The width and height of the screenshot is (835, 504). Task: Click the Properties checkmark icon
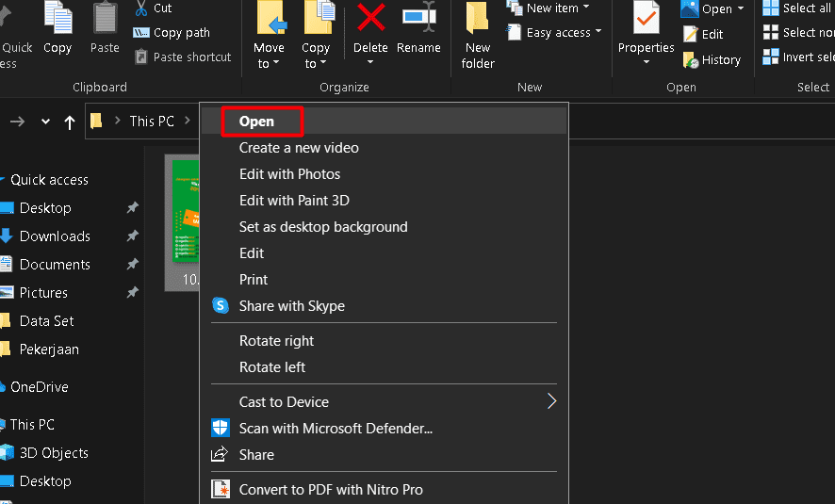click(x=646, y=19)
